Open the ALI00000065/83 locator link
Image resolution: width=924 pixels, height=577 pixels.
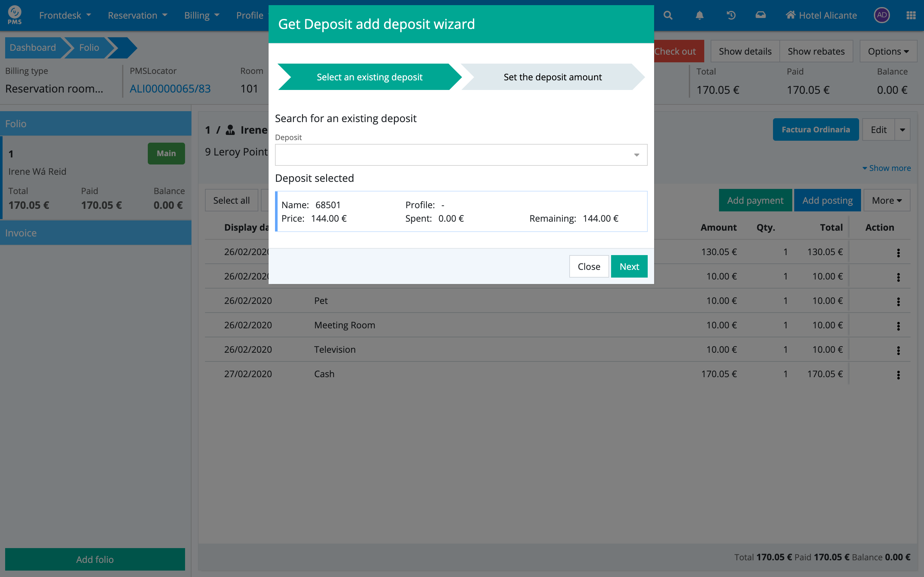(x=170, y=89)
